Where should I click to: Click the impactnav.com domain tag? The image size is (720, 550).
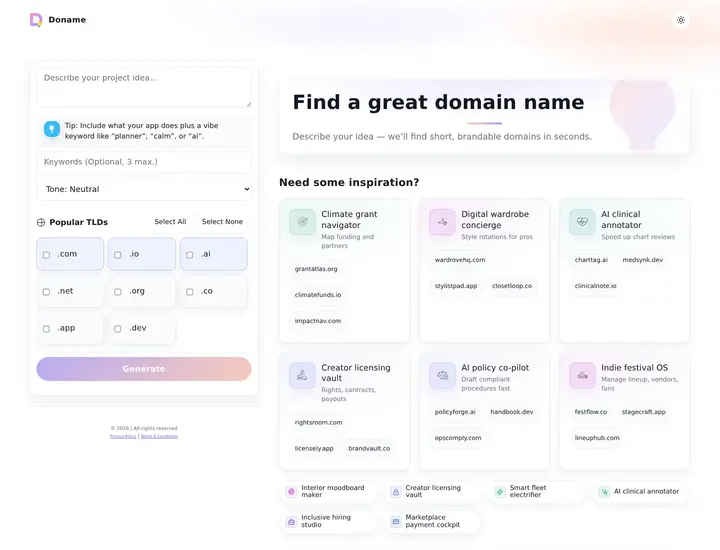coord(318,321)
